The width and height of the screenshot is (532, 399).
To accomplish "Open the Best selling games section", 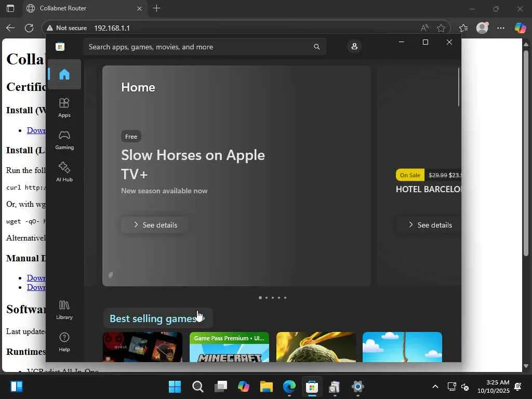I will coord(157,318).
